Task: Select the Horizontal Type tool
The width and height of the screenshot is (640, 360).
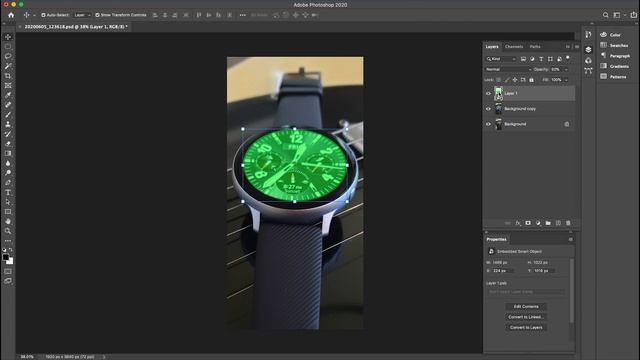Action: click(x=8, y=192)
